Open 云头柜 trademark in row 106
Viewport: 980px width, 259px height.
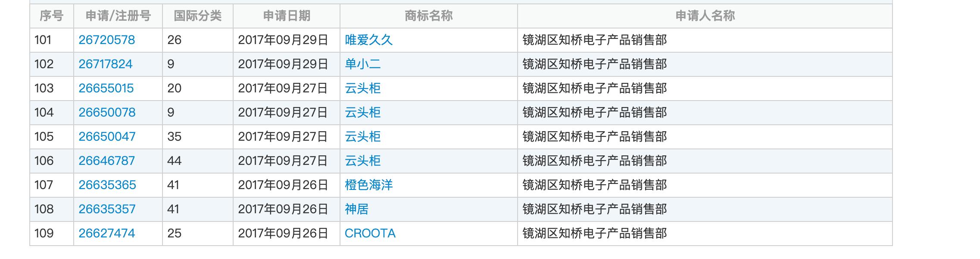click(x=362, y=161)
